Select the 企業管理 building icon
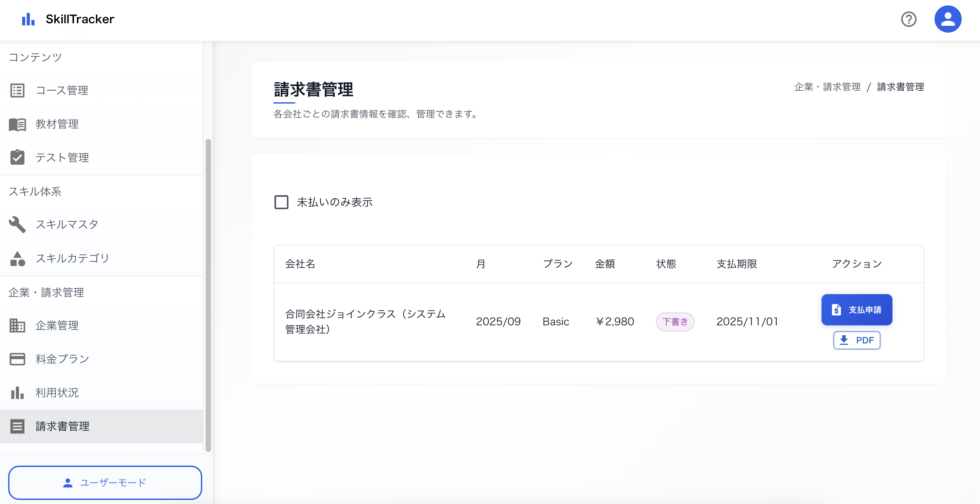The image size is (980, 504). pyautogui.click(x=17, y=325)
